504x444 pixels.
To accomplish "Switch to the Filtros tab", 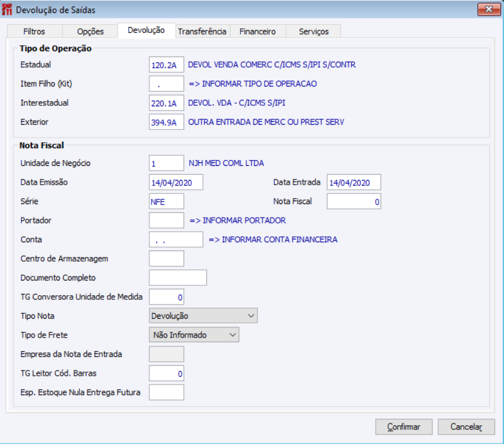I will [34, 32].
